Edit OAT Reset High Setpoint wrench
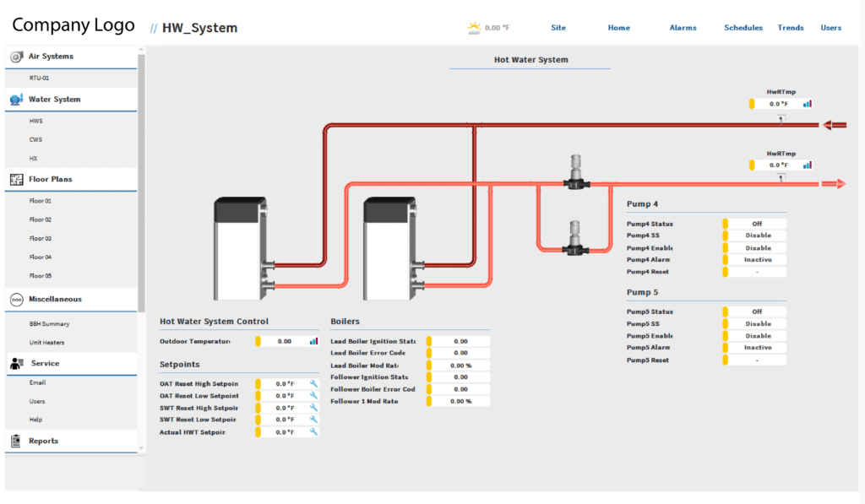Screen dimensions: 865x504 (313, 384)
